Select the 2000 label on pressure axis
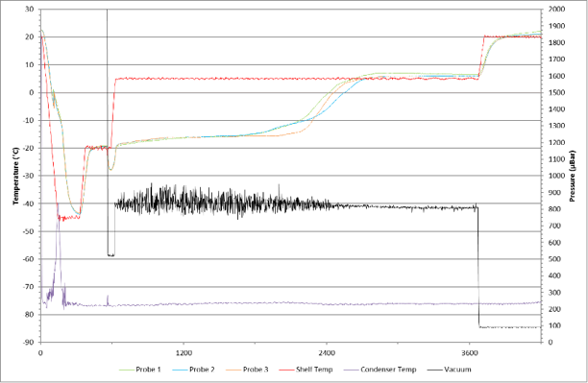Screen dimensions: 588x383 (x=556, y=10)
